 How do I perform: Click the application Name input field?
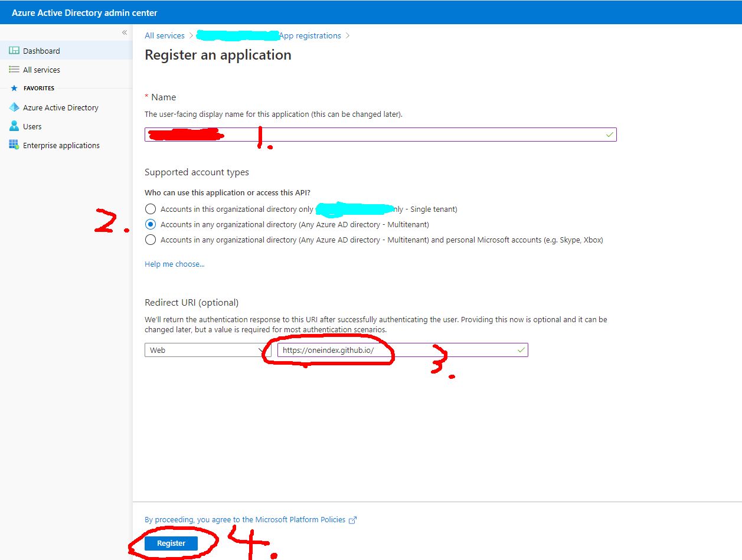point(381,135)
